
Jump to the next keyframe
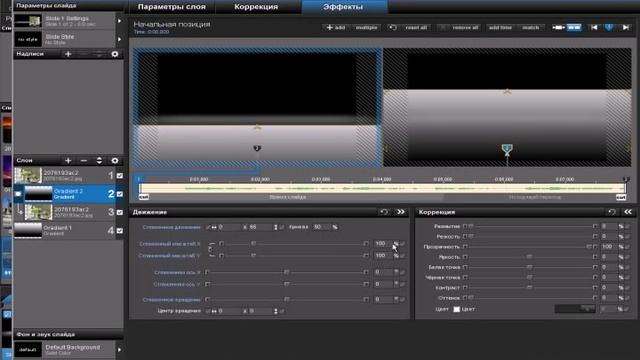coord(625,27)
